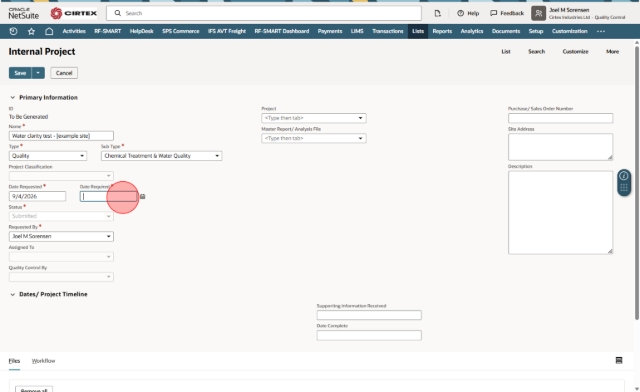Open the Setup menu
Image resolution: width=640 pixels, height=392 pixels.
pos(536,31)
